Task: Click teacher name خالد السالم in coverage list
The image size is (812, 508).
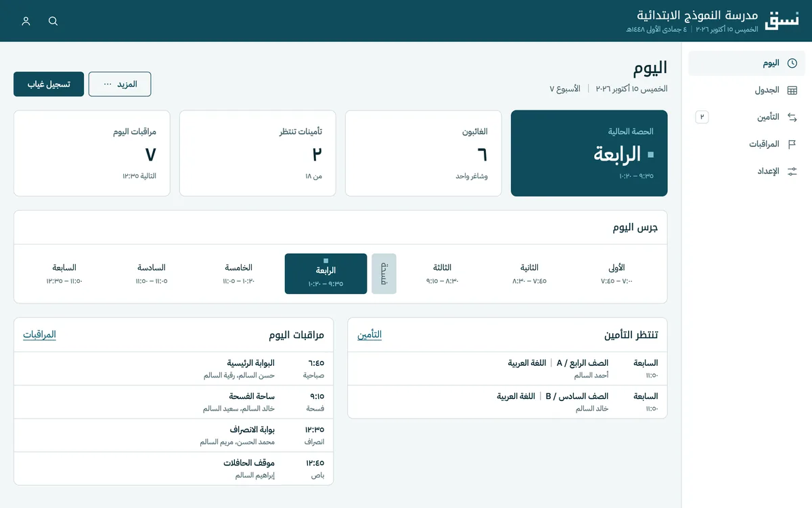Action: pos(592,408)
